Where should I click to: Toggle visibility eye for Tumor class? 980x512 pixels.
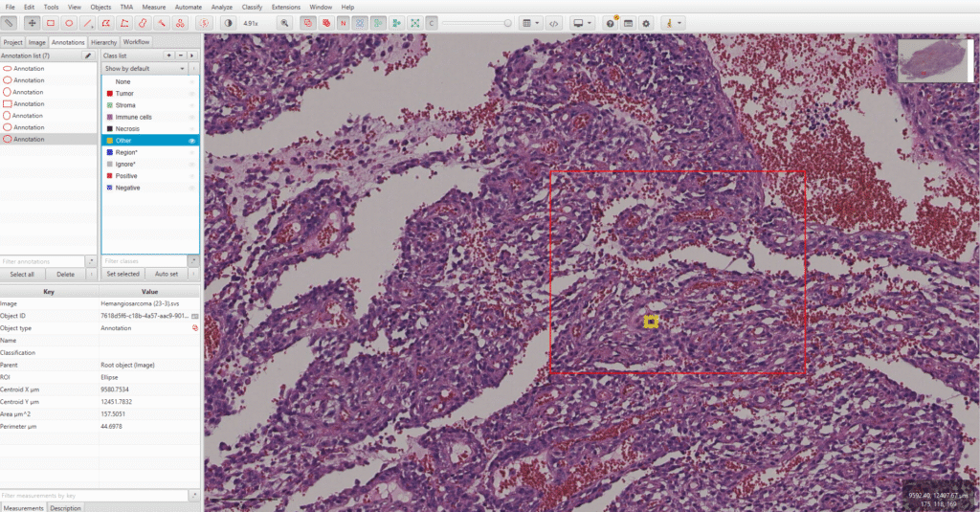click(x=191, y=94)
